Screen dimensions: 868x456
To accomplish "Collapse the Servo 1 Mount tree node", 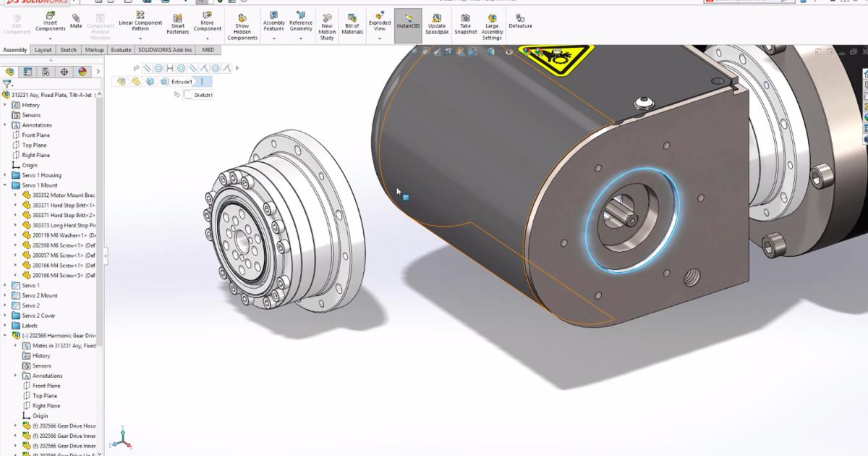I will click(5, 185).
